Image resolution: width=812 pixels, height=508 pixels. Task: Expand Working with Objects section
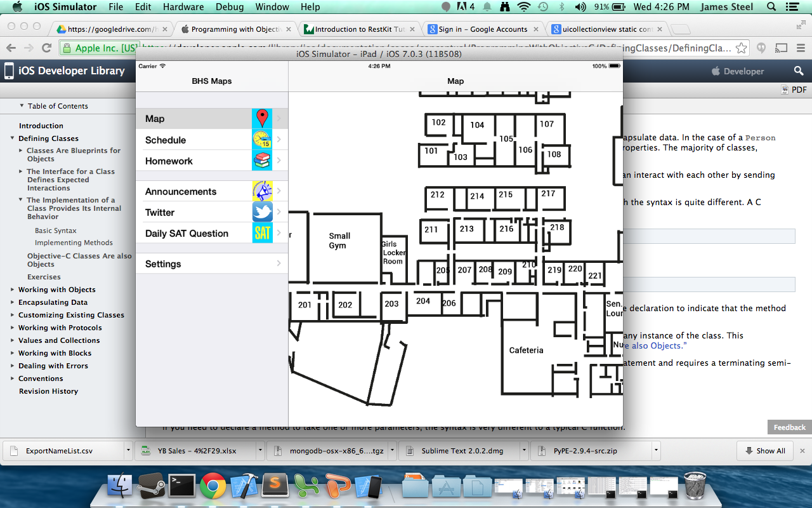12,290
